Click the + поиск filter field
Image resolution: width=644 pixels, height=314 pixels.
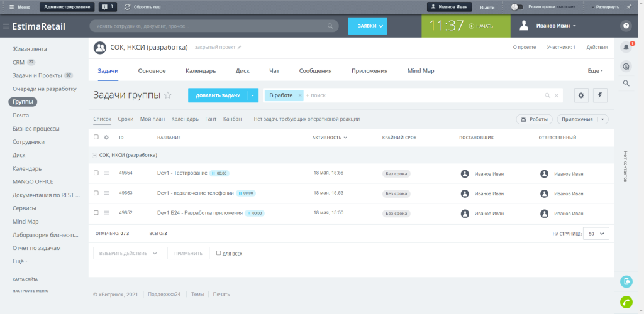click(x=423, y=95)
